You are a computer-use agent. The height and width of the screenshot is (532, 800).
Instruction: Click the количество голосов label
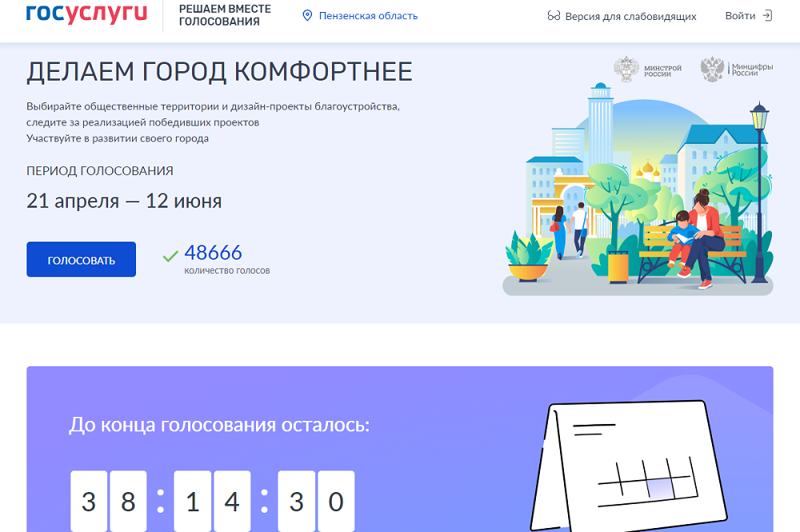point(227,270)
